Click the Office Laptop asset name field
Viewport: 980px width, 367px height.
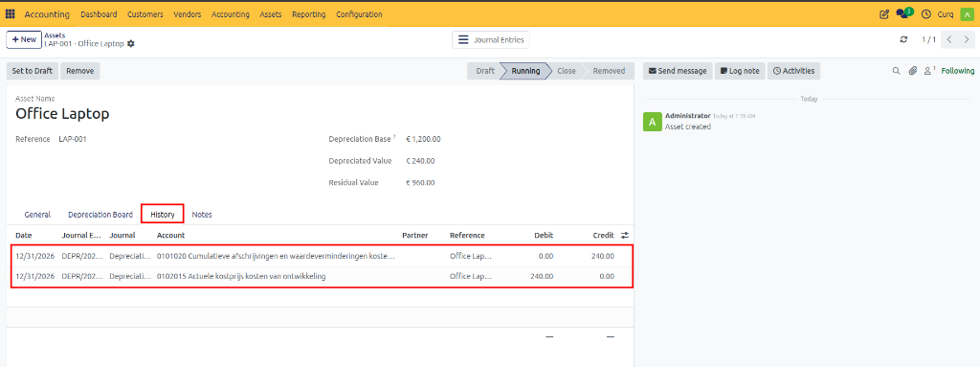point(62,113)
